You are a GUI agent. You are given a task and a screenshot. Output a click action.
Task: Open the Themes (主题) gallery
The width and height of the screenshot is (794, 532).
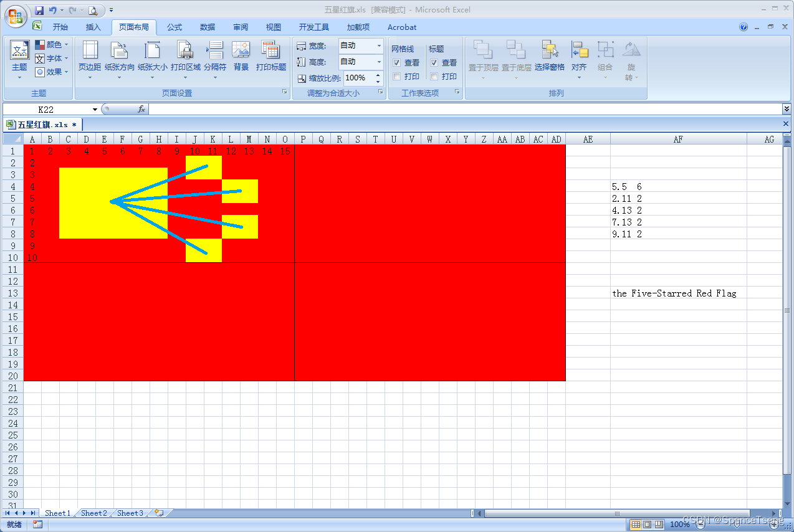pos(19,60)
